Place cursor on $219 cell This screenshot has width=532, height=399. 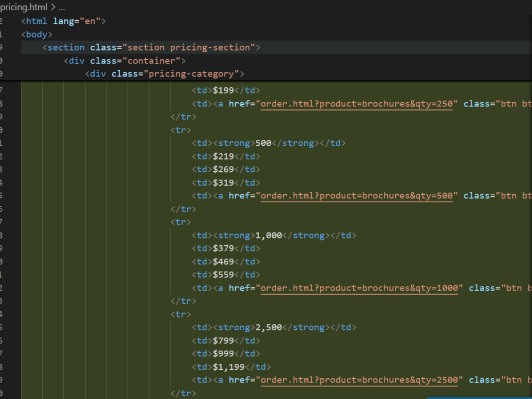click(226, 156)
